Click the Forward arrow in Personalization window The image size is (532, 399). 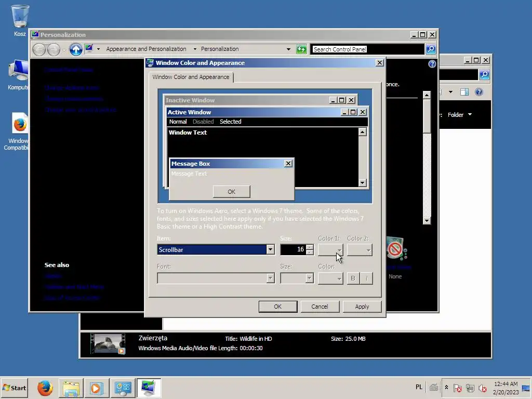click(54, 49)
